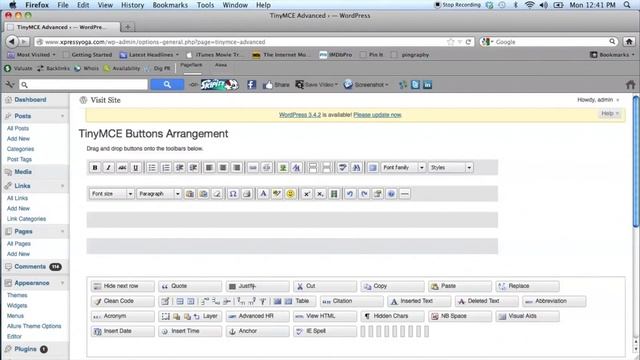Screen dimensions: 640x360
Task: Open the Screenshot dropdown in toolbar
Action: pyautogui.click(x=366, y=84)
